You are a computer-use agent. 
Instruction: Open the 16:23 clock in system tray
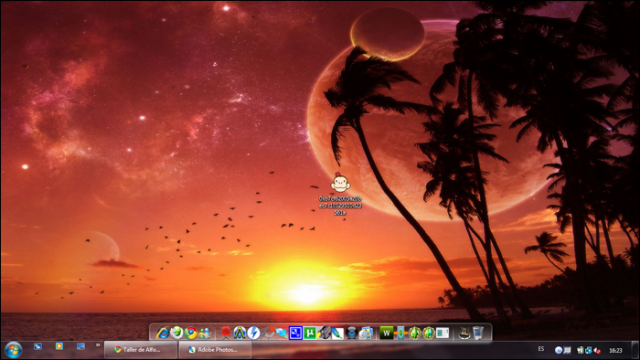coord(616,350)
